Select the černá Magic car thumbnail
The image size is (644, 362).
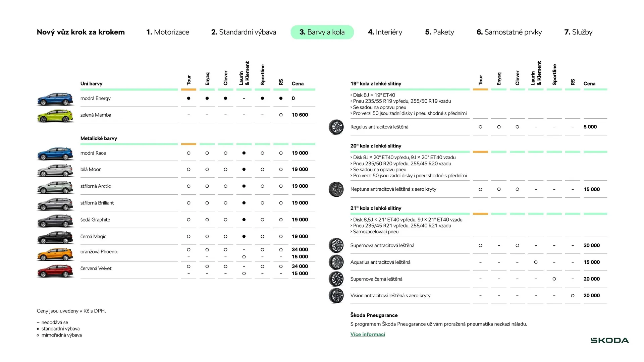55,237
